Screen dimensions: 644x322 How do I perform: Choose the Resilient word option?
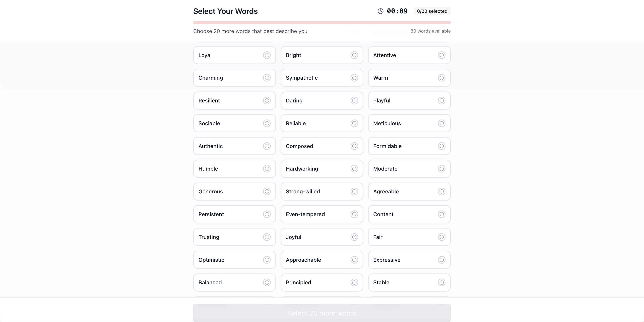(x=234, y=101)
